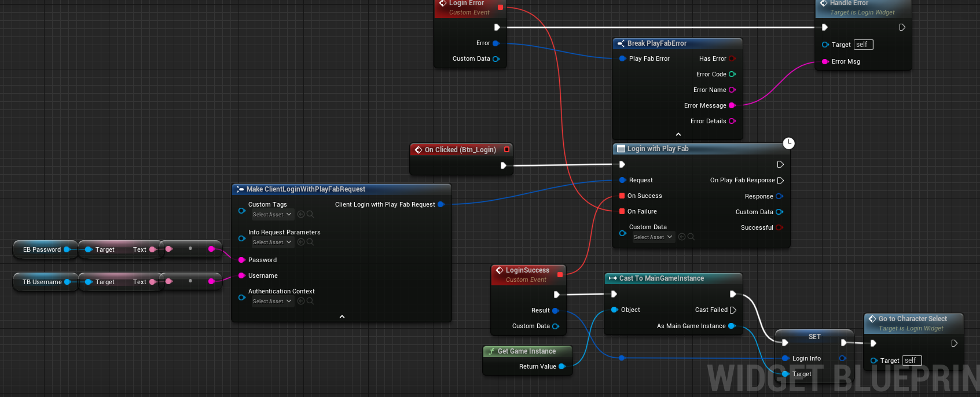Click the magenta Error Message output pin
This screenshot has height=397, width=980.
(x=732, y=105)
